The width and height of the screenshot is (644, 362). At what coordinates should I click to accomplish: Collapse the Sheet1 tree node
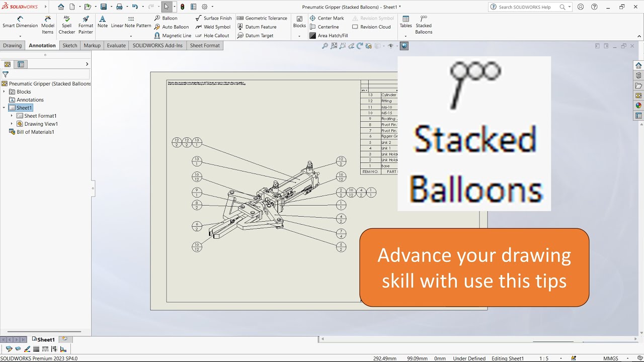click(x=4, y=108)
